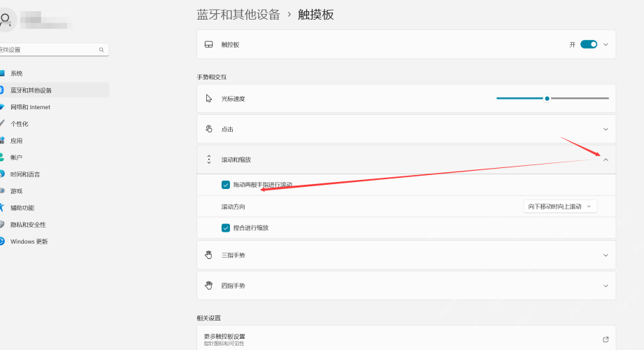
Task: Open 辅助功能 in the sidebar
Action: pos(55,208)
